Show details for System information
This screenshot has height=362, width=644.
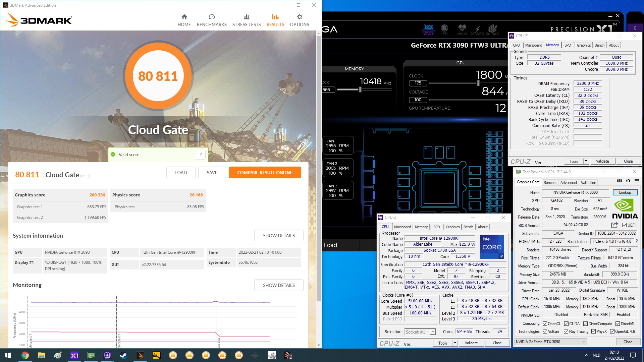coord(279,236)
